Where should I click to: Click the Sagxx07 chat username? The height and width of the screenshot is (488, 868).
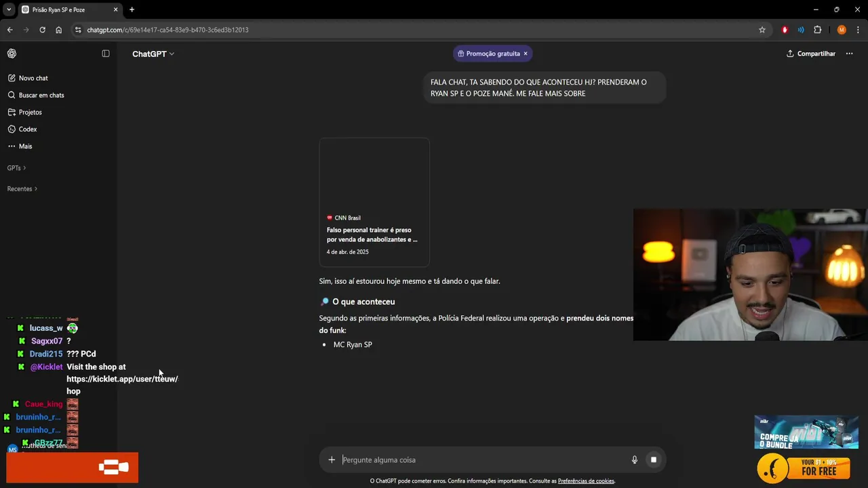[47, 341]
